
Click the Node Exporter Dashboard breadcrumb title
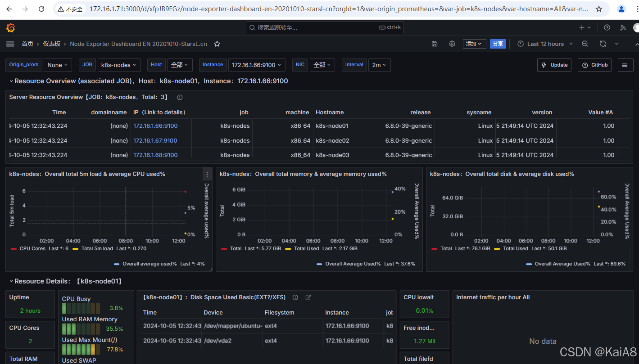(x=138, y=44)
